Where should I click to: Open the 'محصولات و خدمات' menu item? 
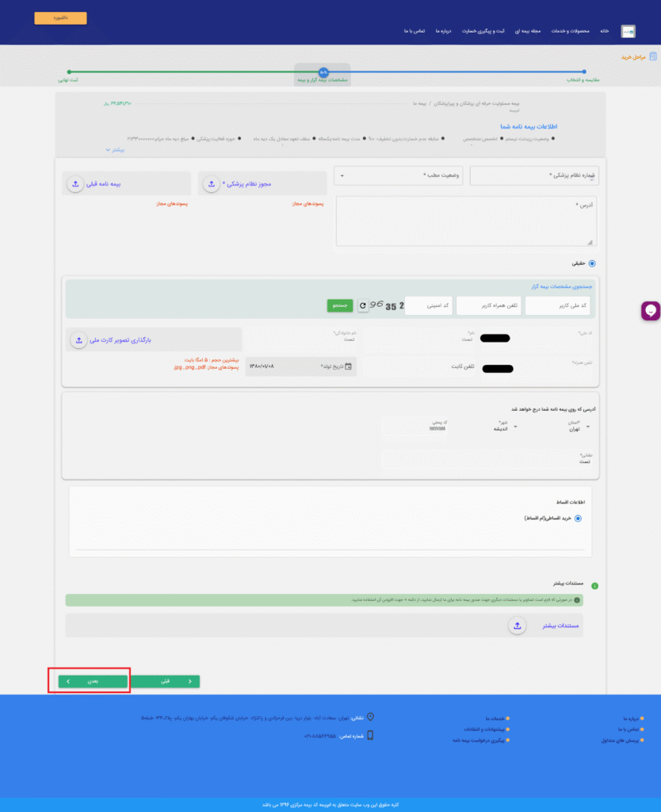point(570,31)
